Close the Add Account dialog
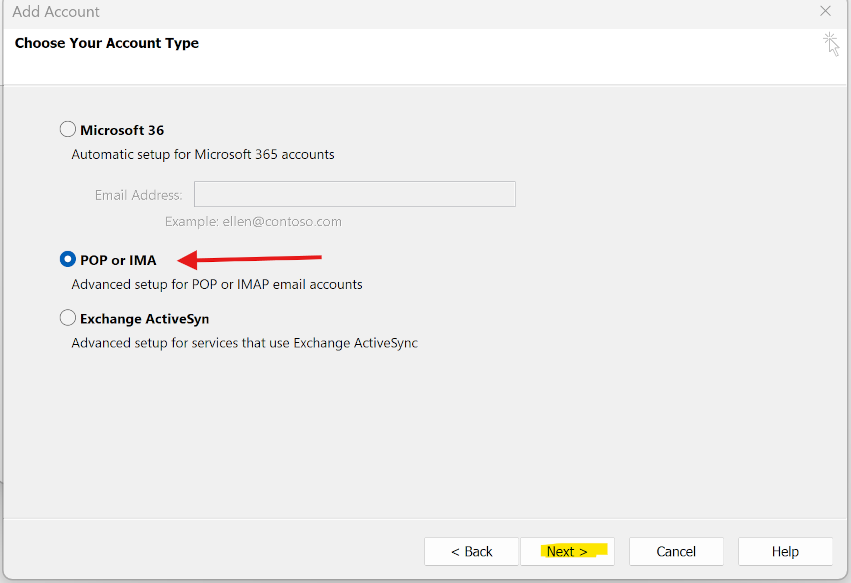 [x=825, y=11]
